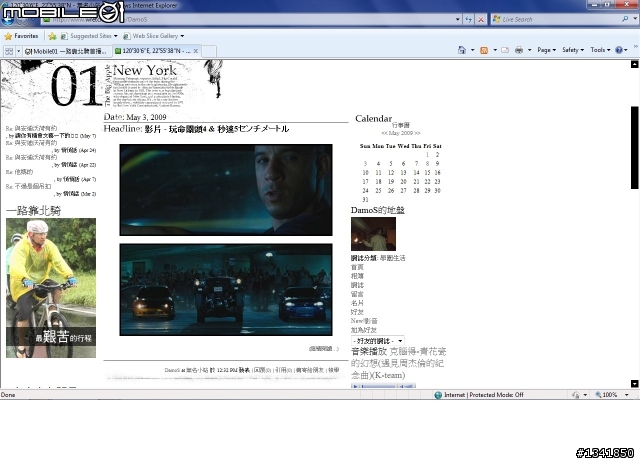The height and width of the screenshot is (461, 640).
Task: Expand the Home button dropdown arrow
Action: click(x=472, y=50)
